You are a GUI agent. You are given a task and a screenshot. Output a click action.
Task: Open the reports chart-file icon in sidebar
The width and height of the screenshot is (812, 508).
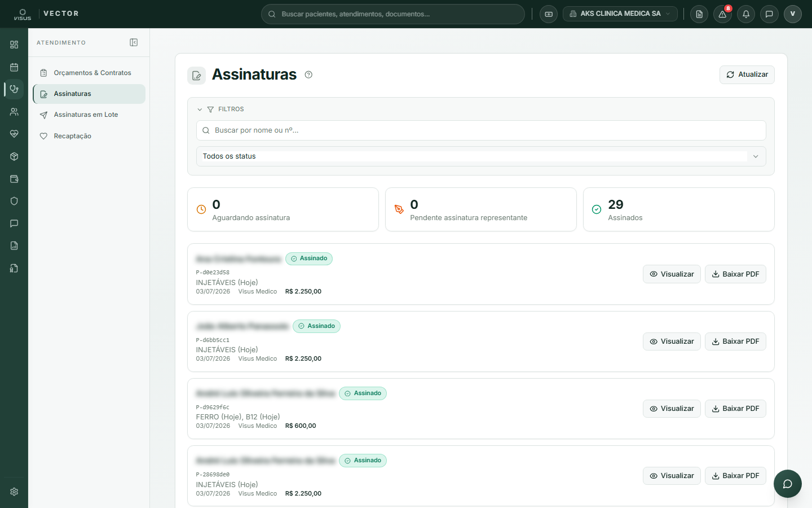(x=14, y=246)
